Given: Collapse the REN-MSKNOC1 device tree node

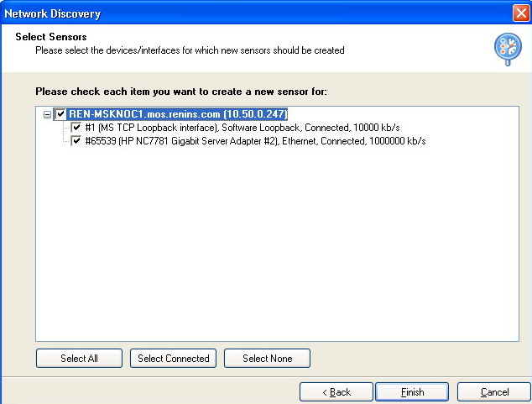Looking at the screenshot, I should pyautogui.click(x=47, y=114).
